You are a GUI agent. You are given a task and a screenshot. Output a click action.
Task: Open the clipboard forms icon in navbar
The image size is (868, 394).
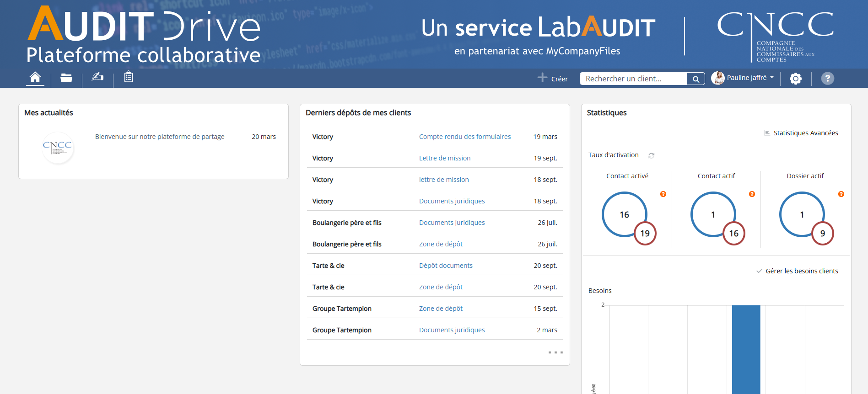click(129, 77)
